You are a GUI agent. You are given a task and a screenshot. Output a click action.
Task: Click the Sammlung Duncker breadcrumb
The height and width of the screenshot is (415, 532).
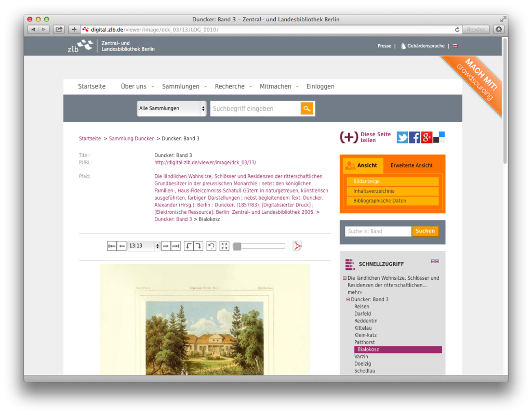pyautogui.click(x=131, y=138)
